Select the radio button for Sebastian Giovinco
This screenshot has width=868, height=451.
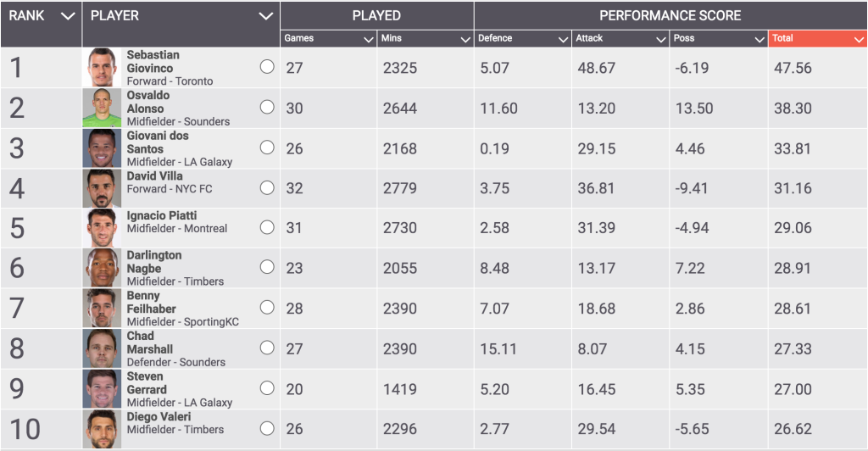click(x=267, y=67)
